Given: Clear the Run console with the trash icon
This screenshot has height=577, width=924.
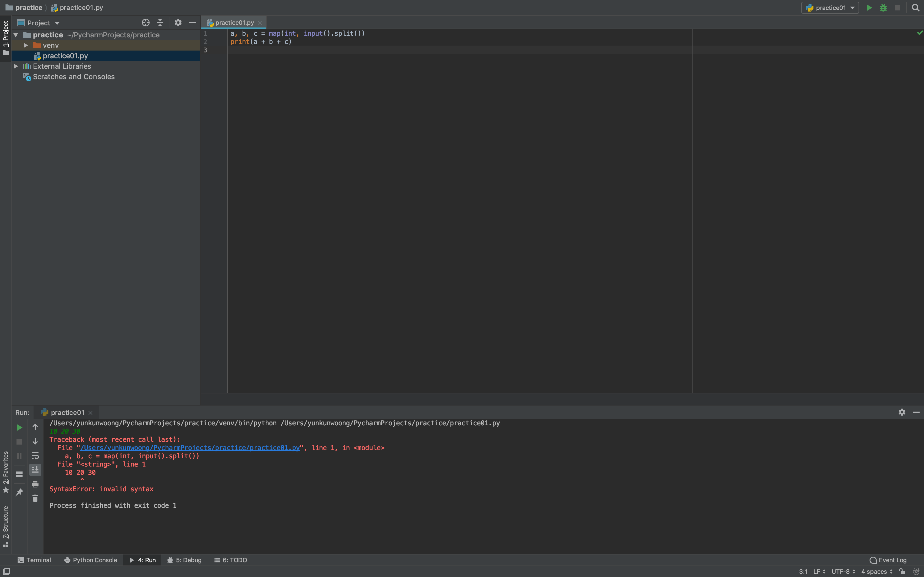Looking at the screenshot, I should pyautogui.click(x=35, y=498).
